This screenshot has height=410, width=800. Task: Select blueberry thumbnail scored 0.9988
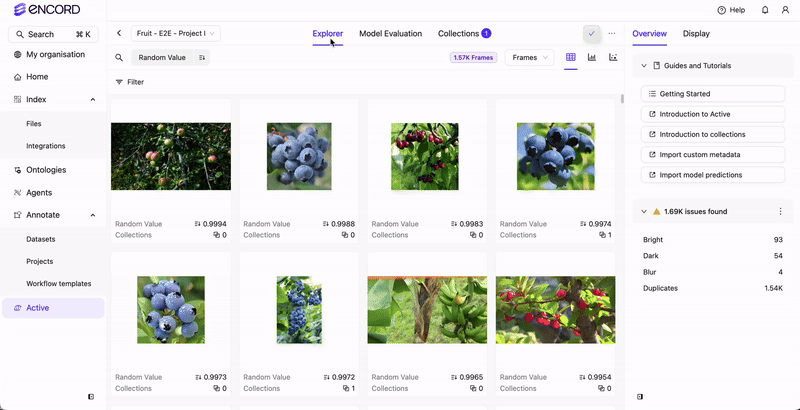pos(299,156)
